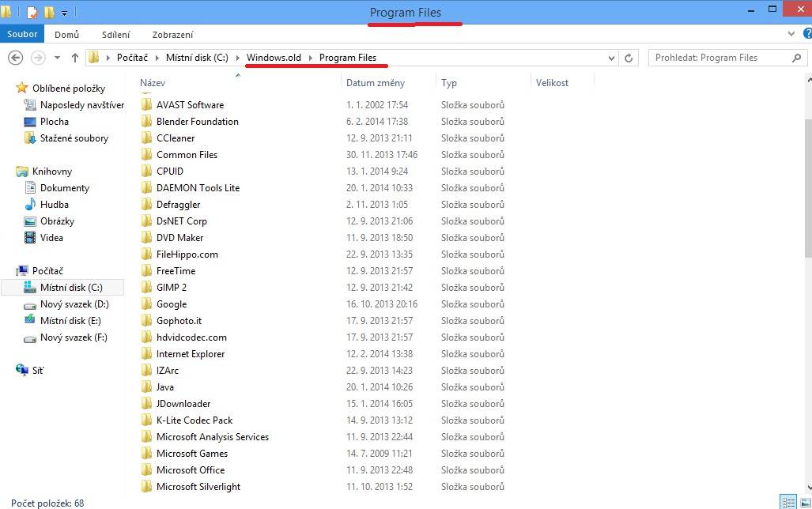This screenshot has width=812, height=509.
Task: Navigate to Místní disk (C:) in breadcrumb
Action: point(197,58)
